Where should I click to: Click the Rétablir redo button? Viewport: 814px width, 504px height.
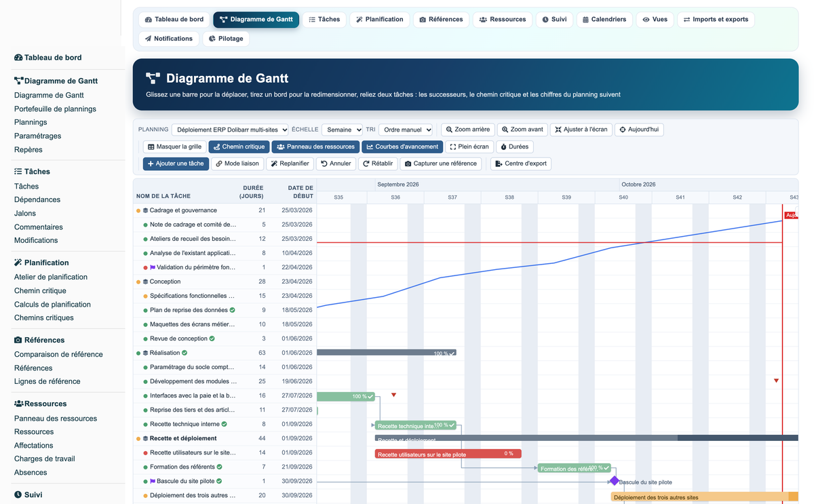pyautogui.click(x=378, y=163)
